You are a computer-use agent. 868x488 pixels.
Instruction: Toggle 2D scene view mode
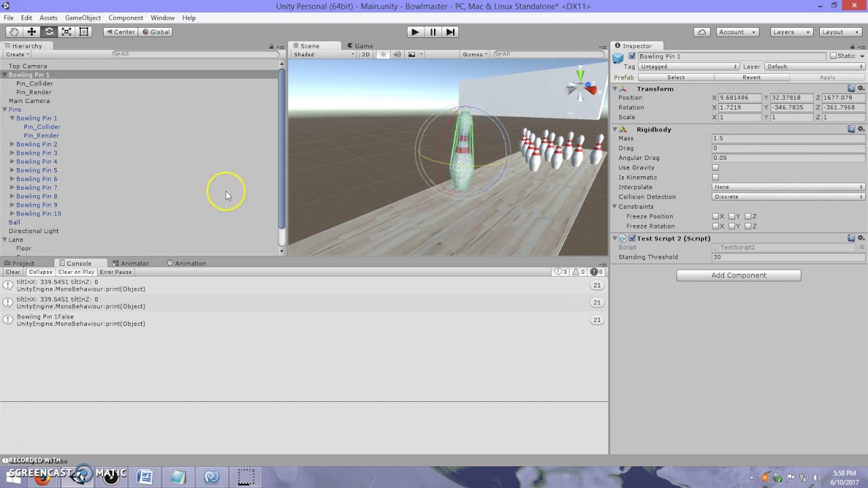coord(366,54)
